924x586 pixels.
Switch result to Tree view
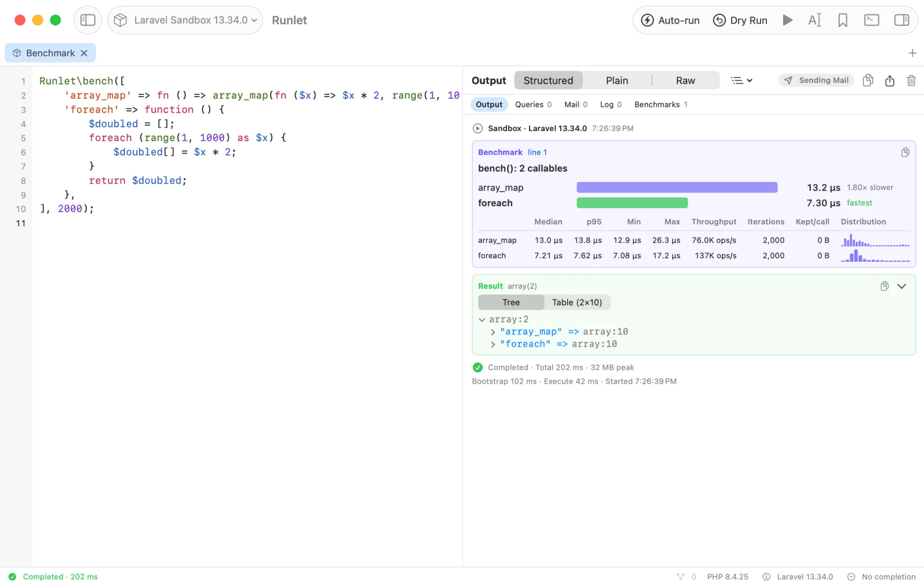click(511, 302)
